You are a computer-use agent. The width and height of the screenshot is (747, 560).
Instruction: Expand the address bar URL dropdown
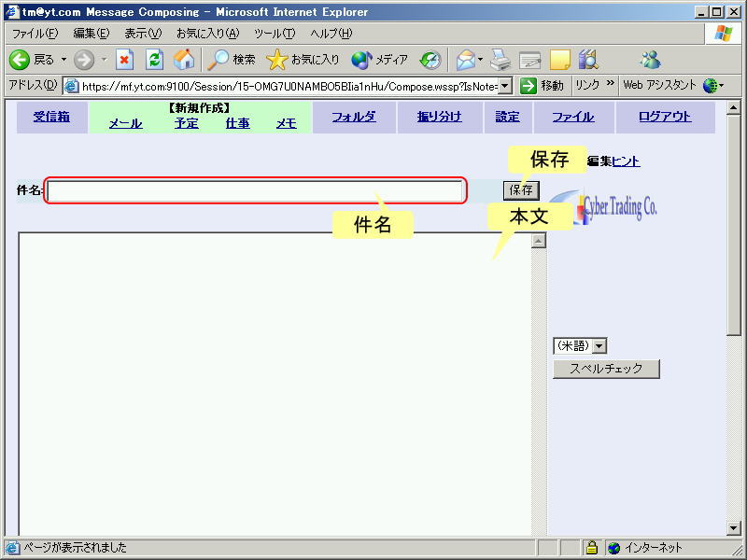click(x=505, y=86)
